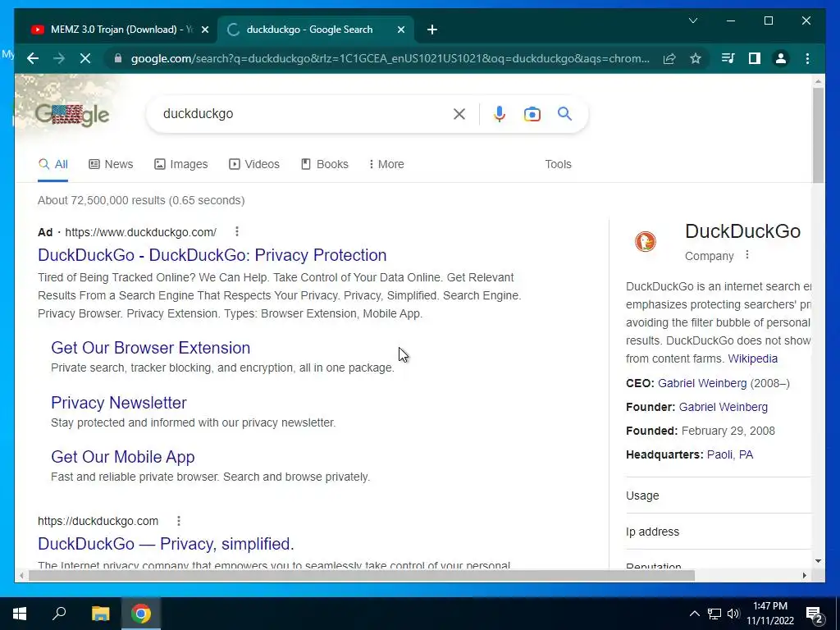
Task: Close the duckduckgo Google Search tab
Action: click(x=400, y=30)
